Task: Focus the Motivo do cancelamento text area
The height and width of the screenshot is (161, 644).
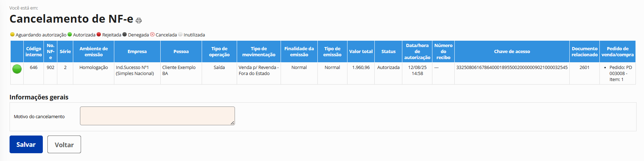Action: coord(157,116)
